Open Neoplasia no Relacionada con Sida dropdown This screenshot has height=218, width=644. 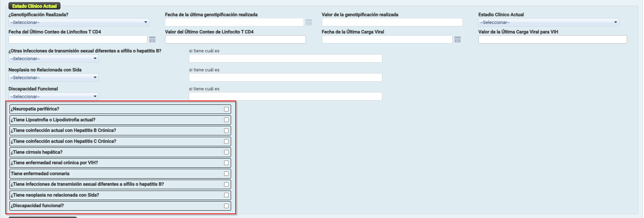[x=53, y=78]
